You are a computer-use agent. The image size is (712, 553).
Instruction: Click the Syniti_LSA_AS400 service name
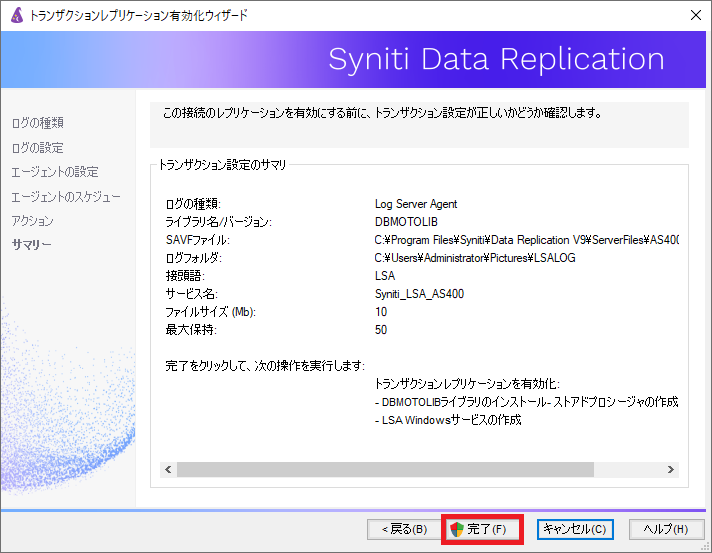coord(420,294)
